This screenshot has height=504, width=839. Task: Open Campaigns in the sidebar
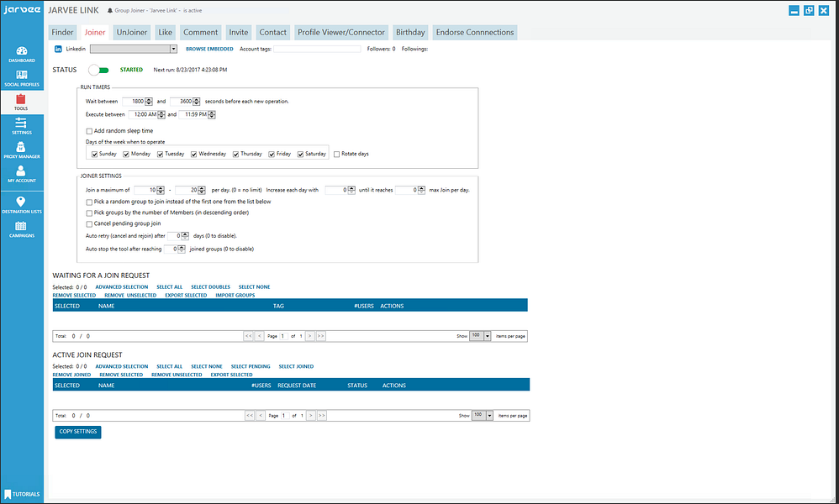(x=21, y=229)
